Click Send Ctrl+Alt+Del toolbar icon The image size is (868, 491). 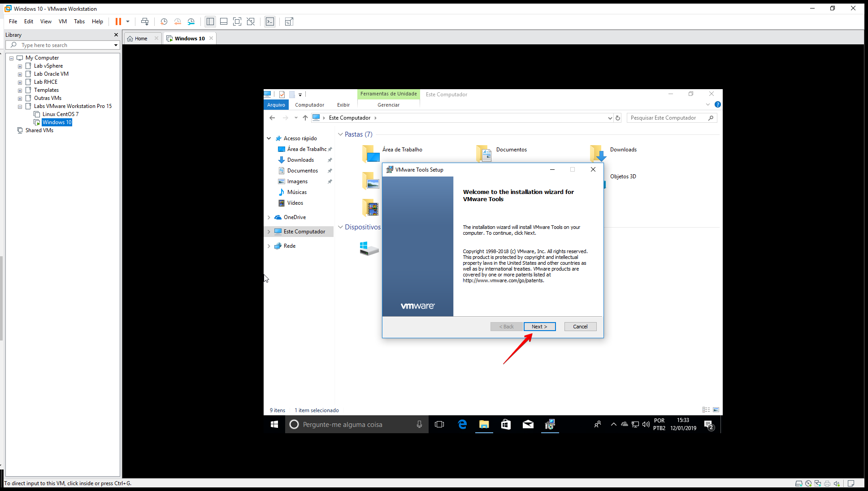pos(145,22)
